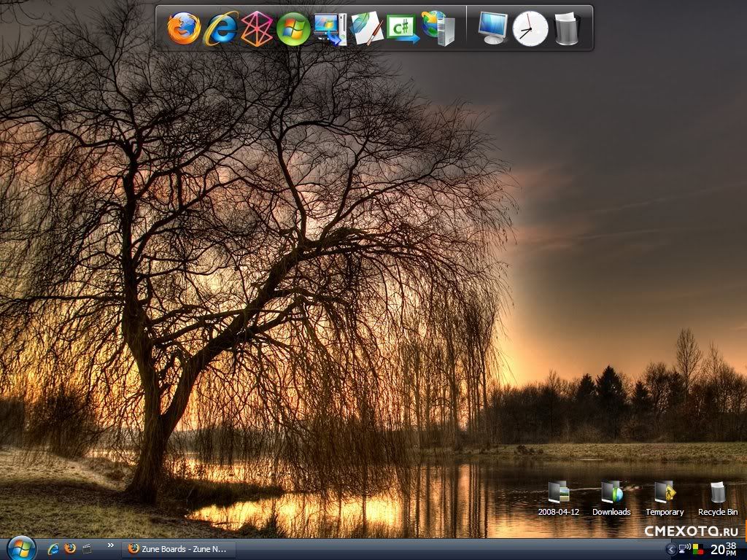
Task: Click the pink Zune icon in dock
Action: pyautogui.click(x=257, y=30)
